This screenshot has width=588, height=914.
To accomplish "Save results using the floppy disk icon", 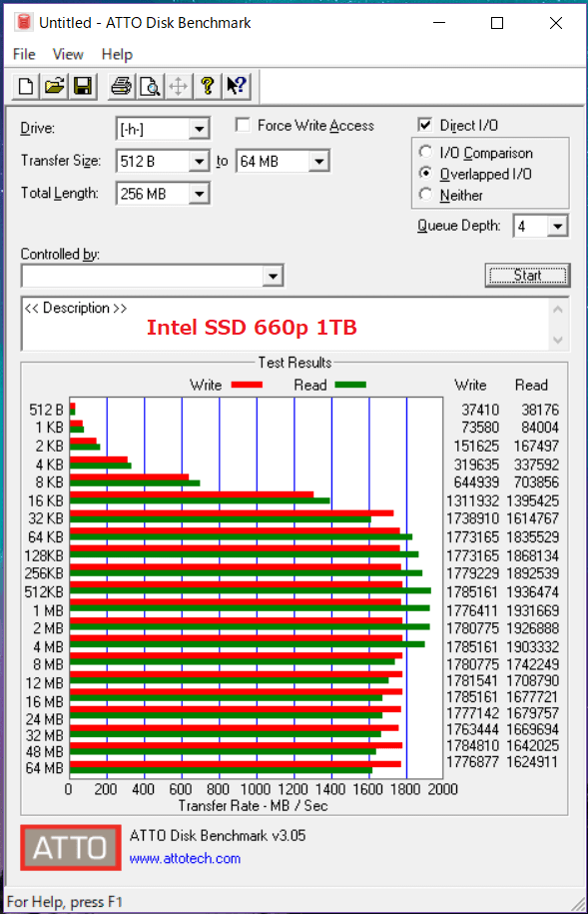I will [x=83, y=86].
